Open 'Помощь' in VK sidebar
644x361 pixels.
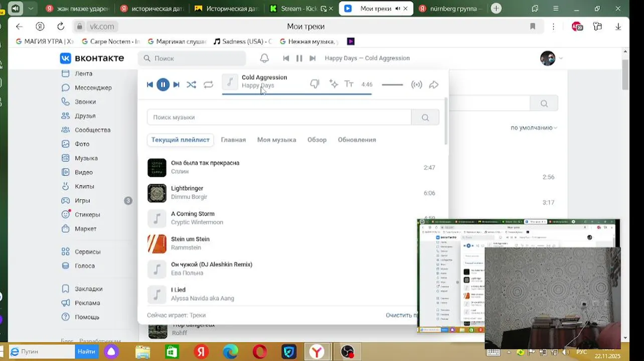tap(87, 317)
